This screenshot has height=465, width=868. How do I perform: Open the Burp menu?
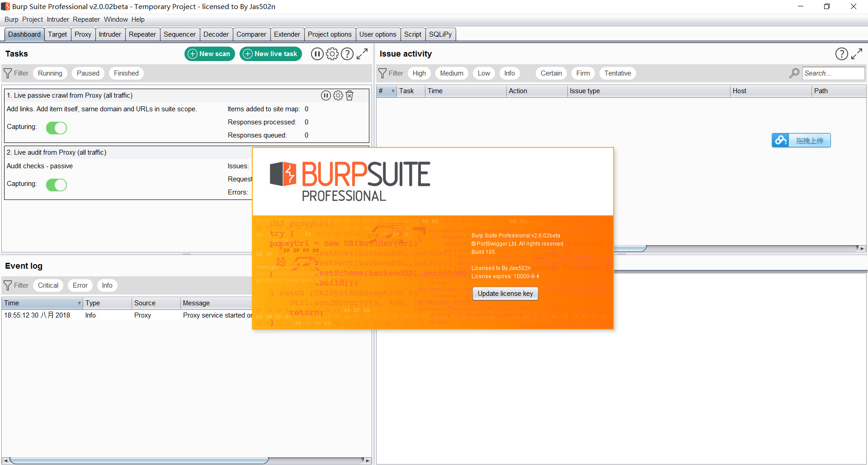11,19
